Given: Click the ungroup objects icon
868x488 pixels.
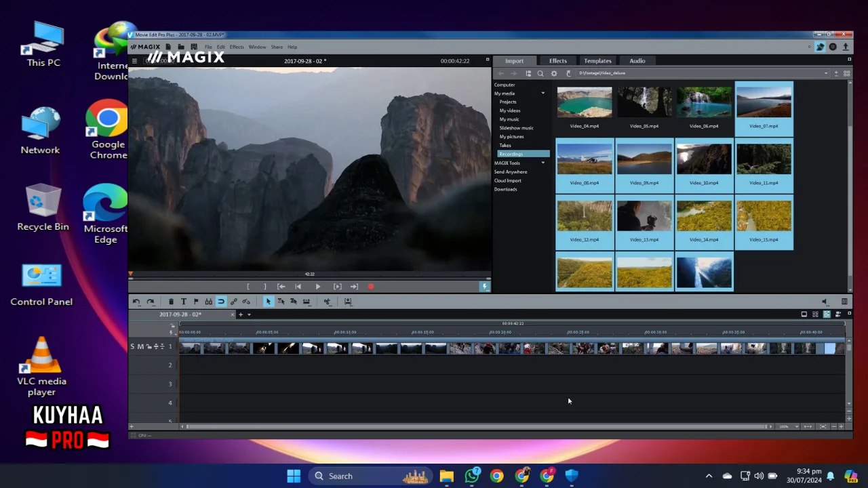Looking at the screenshot, I should click(x=246, y=302).
